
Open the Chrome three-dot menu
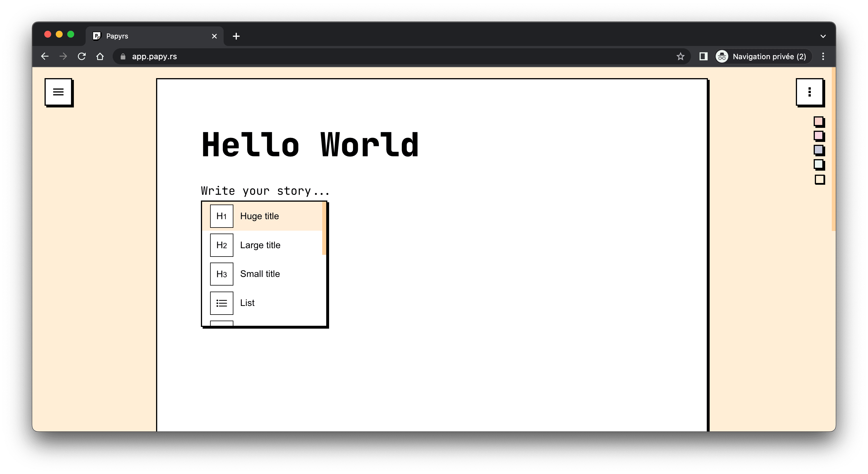tap(823, 56)
